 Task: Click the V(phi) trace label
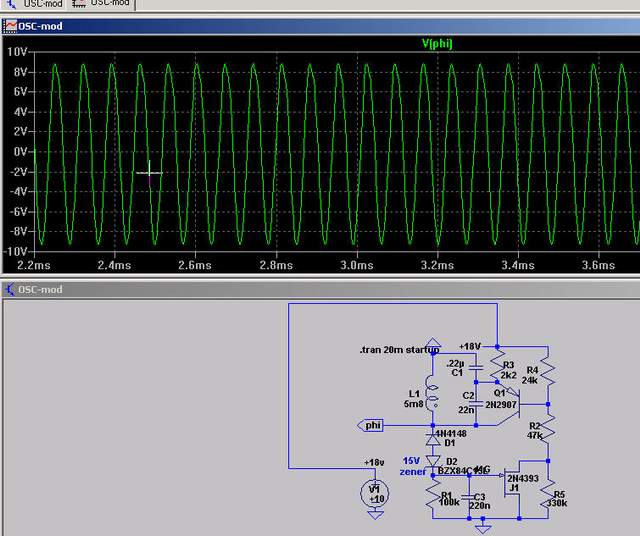click(438, 44)
